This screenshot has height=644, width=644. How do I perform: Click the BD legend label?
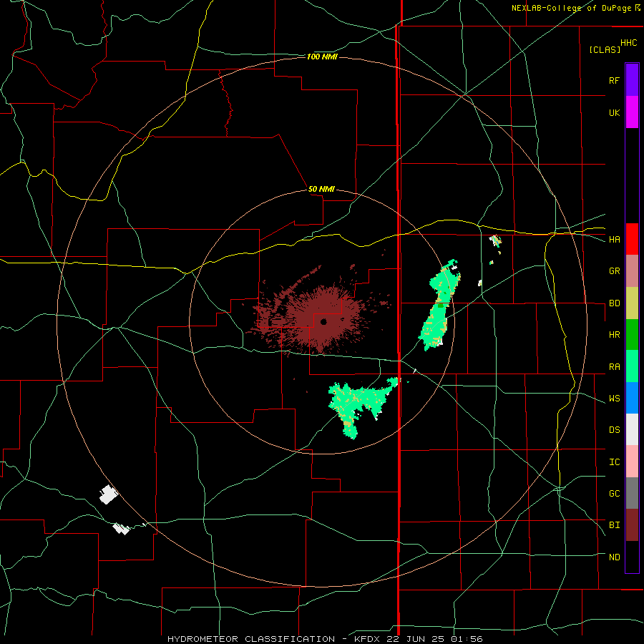coord(614,303)
